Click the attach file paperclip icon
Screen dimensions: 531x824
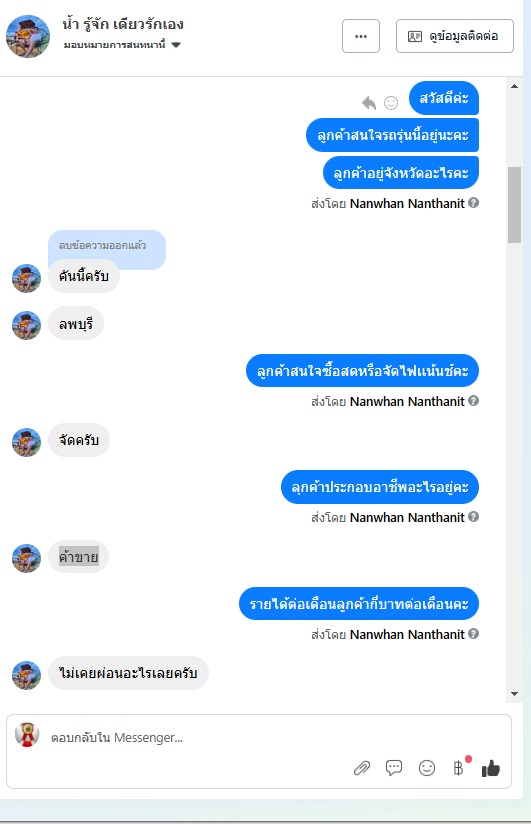pyautogui.click(x=362, y=768)
